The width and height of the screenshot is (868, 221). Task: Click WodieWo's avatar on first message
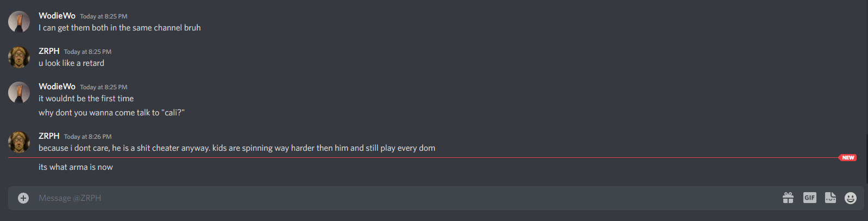19,22
